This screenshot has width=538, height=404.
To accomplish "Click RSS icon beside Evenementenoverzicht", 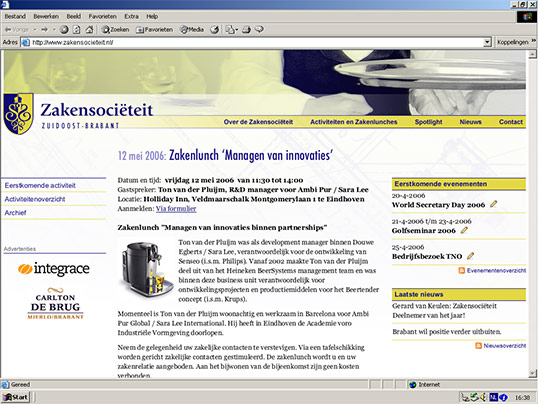I will pos(462,270).
